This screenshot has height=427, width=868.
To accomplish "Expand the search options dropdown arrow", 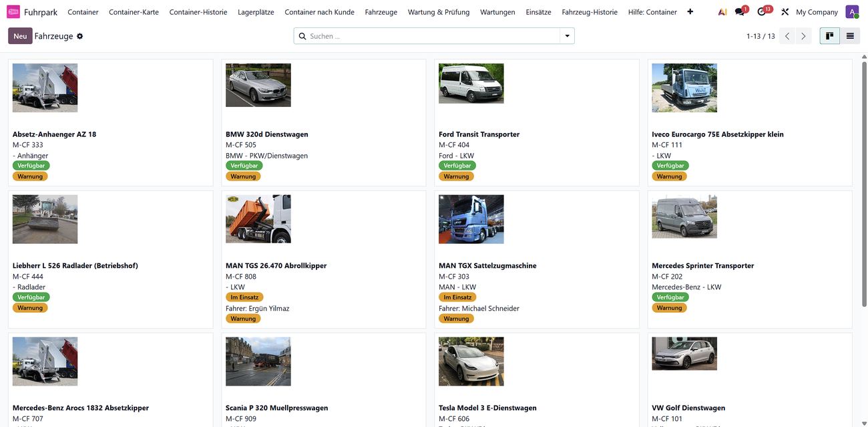I will point(568,36).
